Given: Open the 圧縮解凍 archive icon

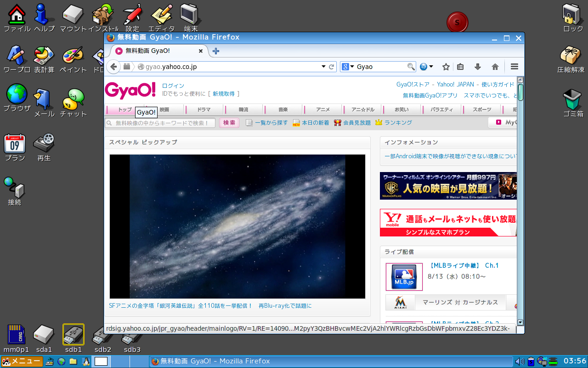Looking at the screenshot, I should coord(571,59).
